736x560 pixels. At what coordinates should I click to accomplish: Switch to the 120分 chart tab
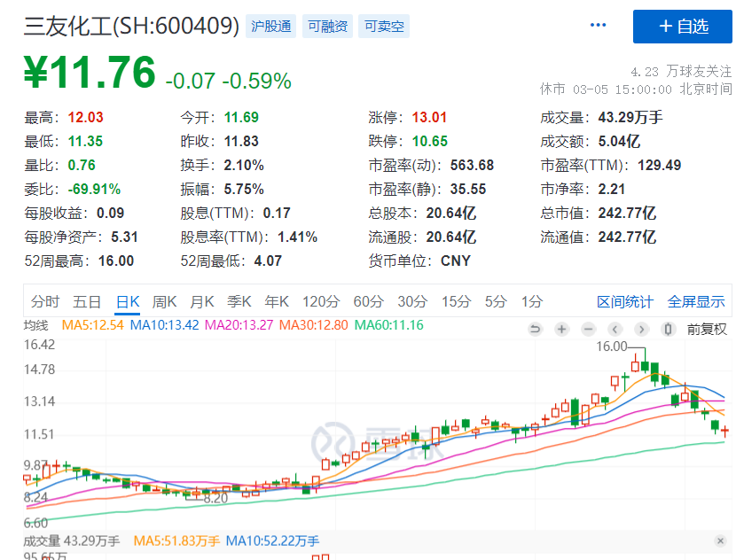point(321,301)
